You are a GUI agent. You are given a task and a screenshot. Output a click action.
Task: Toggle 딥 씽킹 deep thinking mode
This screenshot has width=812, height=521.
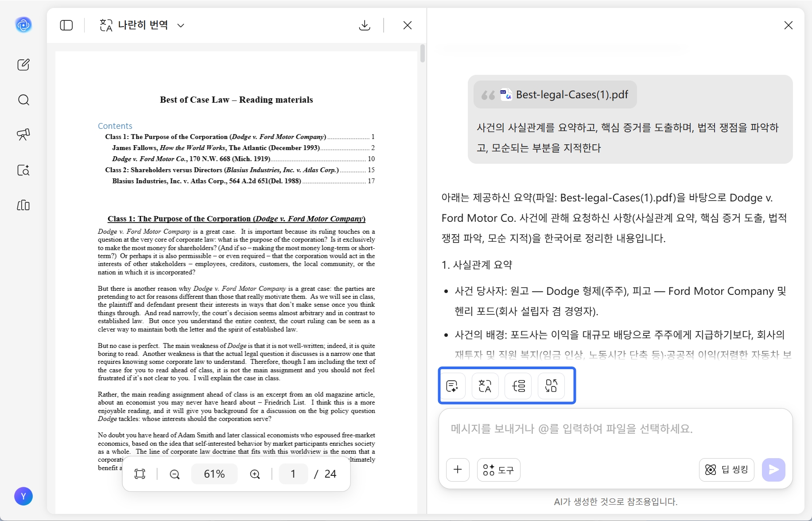(727, 470)
